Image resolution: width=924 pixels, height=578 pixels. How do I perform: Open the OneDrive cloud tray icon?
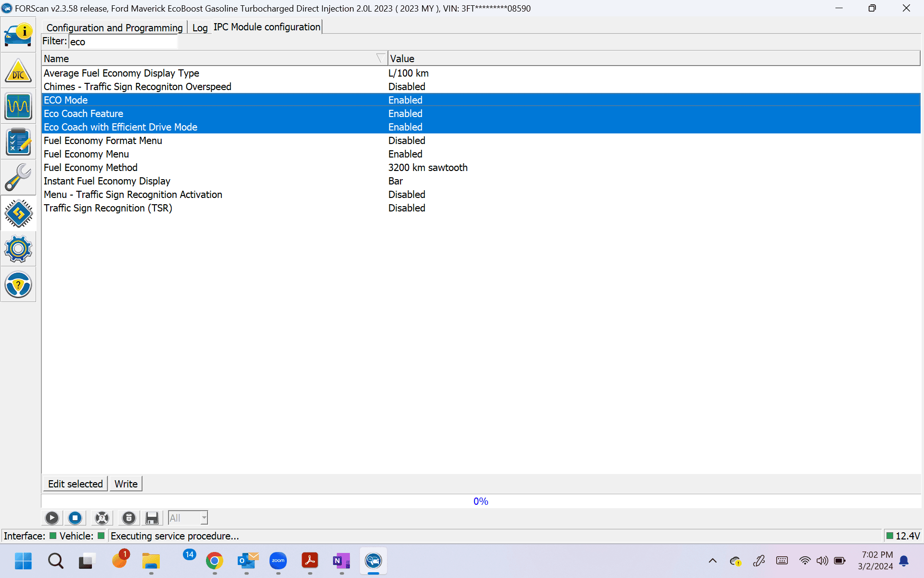point(735,561)
